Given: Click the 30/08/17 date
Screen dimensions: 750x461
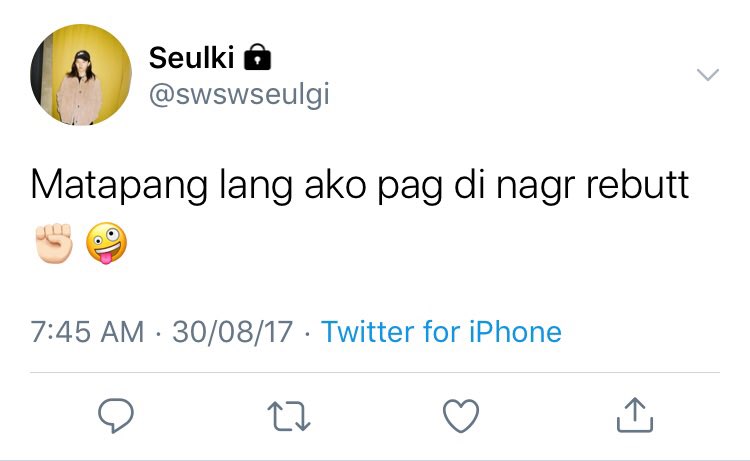Looking at the screenshot, I should tap(232, 332).
